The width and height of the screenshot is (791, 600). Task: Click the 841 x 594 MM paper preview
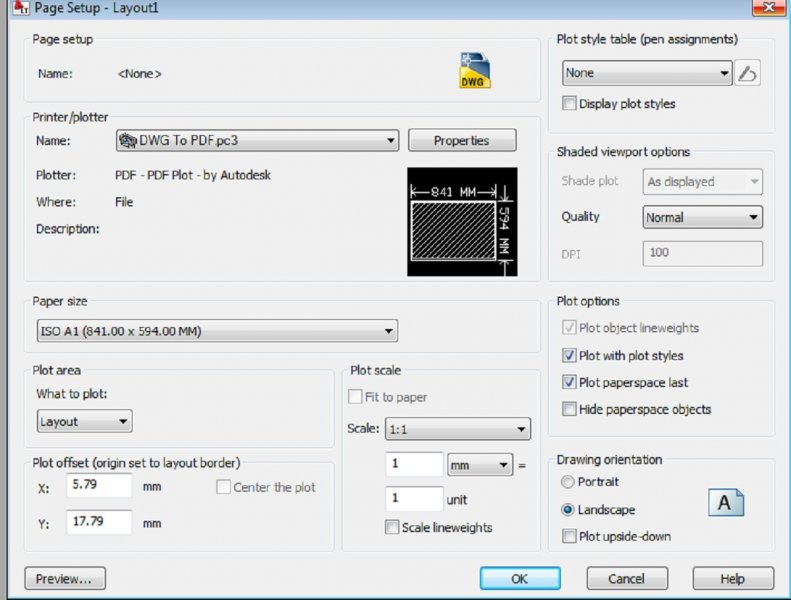click(462, 222)
